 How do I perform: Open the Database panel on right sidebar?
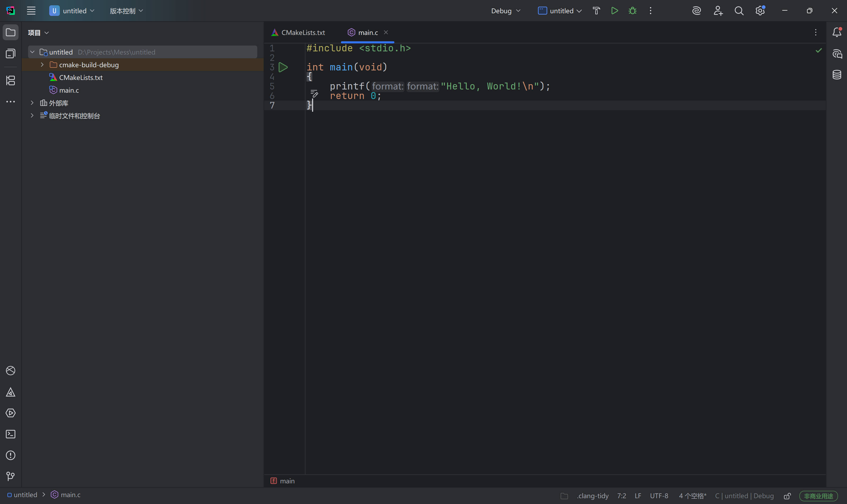(837, 75)
